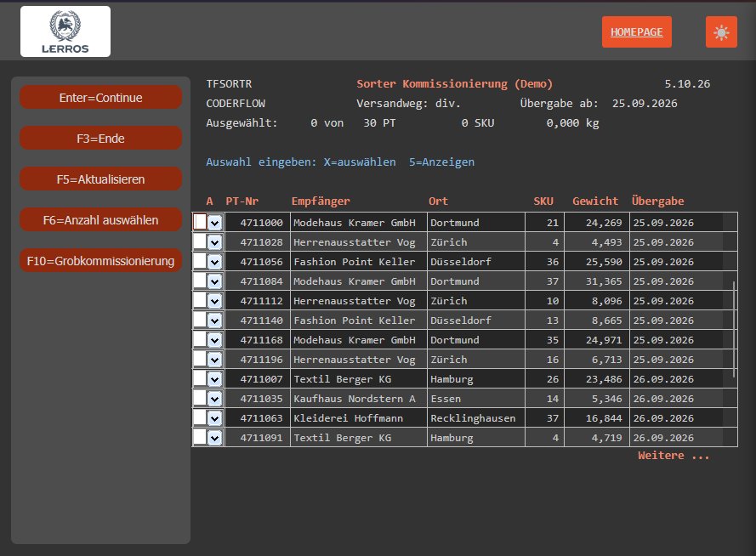This screenshot has width=756, height=556.
Task: Click the 'Sorter Kommissionierung (Demo)' title
Action: [455, 84]
